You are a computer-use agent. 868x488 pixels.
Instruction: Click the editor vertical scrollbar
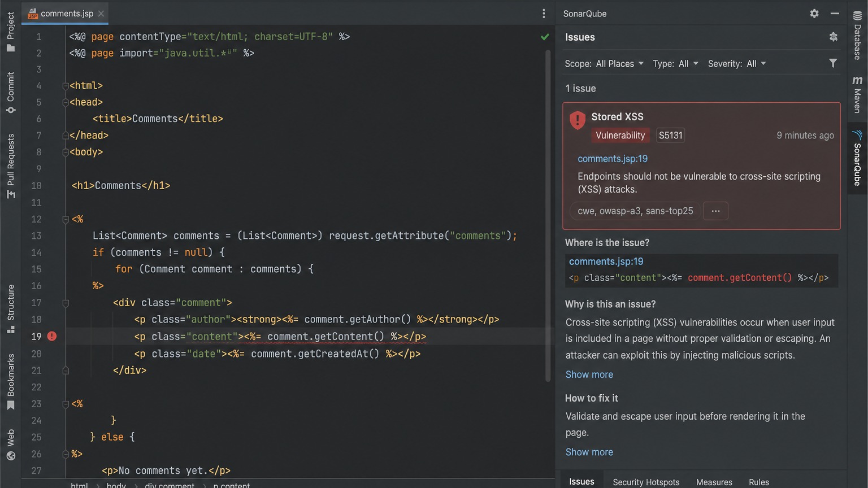pos(548,216)
